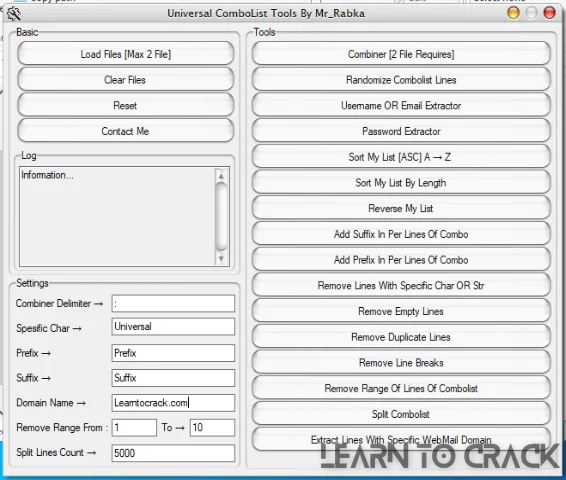This screenshot has height=480, width=566.
Task: Click Remove Range Of Lines Of Combolist
Action: (x=401, y=388)
